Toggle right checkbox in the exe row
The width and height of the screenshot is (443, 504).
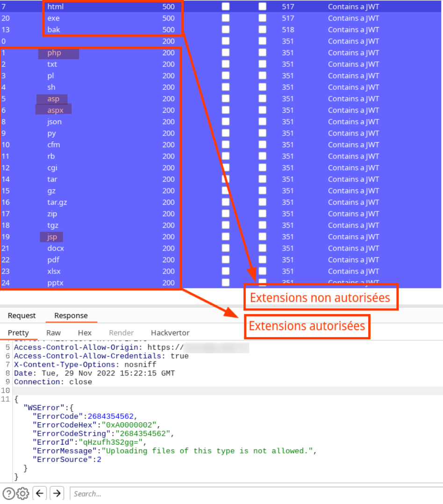263,18
